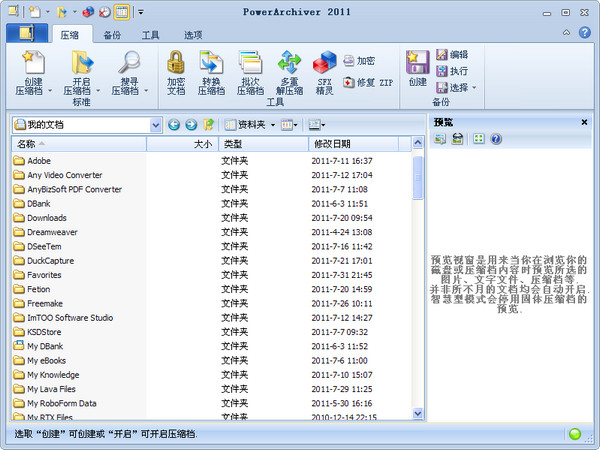Select the My RoboForm Data folder
The width and height of the screenshot is (600, 450).
55,403
